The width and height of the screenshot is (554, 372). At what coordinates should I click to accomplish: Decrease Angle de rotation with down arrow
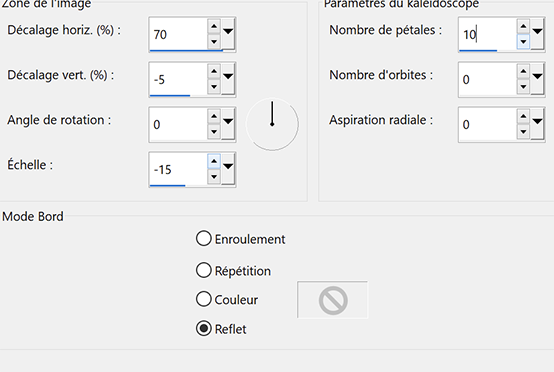pos(214,132)
